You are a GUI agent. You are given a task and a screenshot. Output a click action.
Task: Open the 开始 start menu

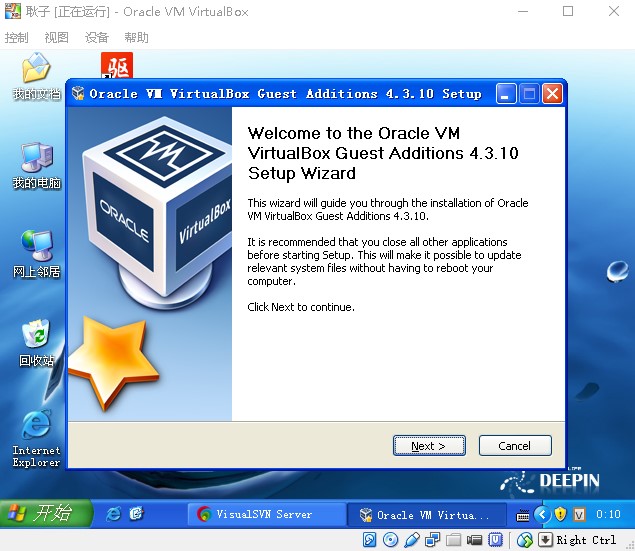pyautogui.click(x=46, y=513)
